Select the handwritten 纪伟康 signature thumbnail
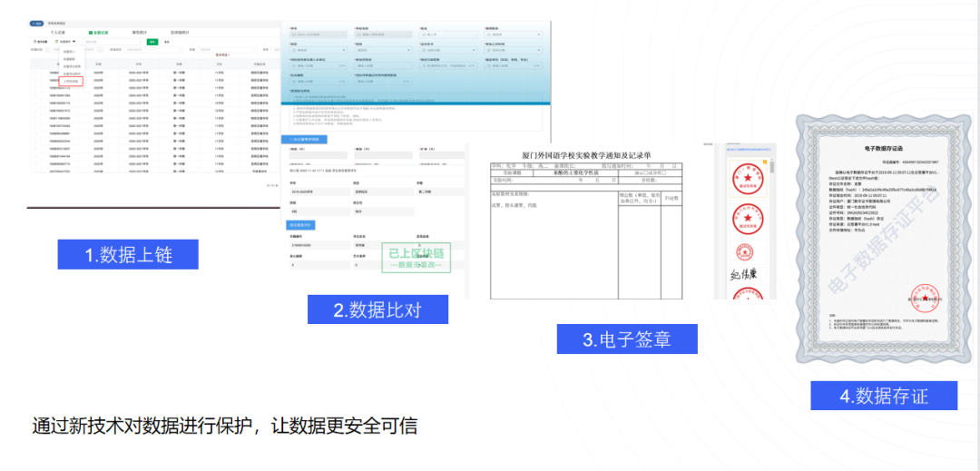This screenshot has height=471, width=980. [x=748, y=274]
